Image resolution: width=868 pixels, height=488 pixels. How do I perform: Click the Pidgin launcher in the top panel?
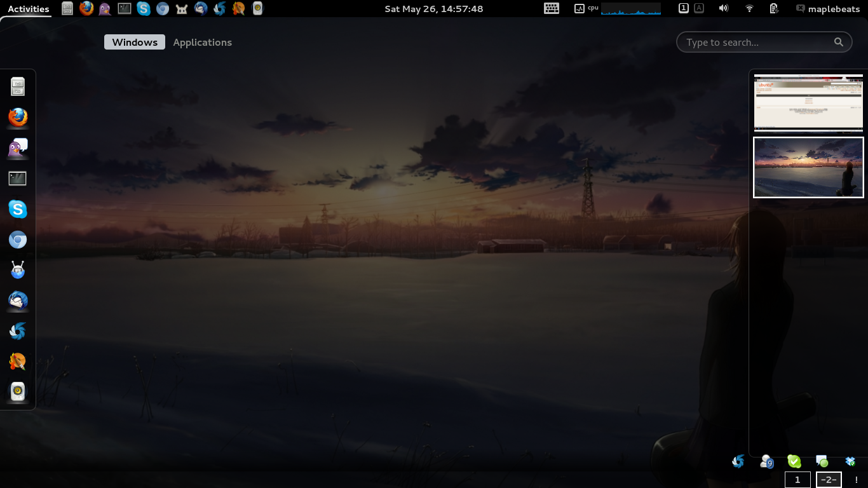(105, 8)
